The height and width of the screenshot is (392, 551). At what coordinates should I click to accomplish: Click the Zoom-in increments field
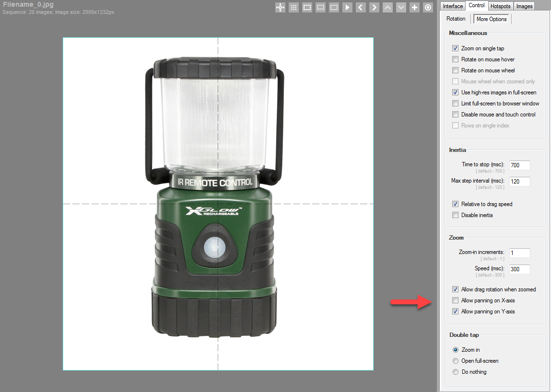520,253
